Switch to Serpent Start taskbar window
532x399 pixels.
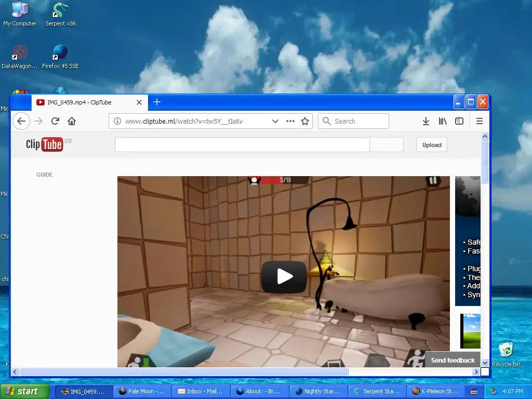point(377,391)
